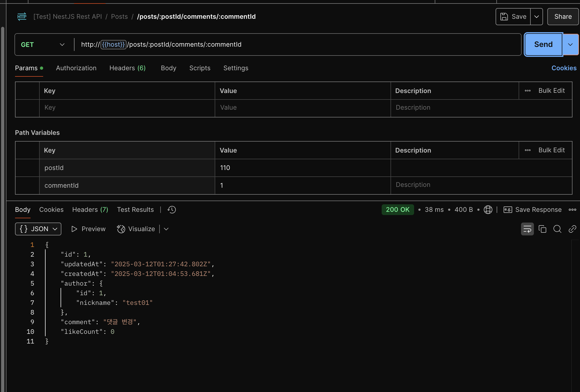Open response more options menu
Image resolution: width=580 pixels, height=392 pixels.
pyautogui.click(x=572, y=210)
